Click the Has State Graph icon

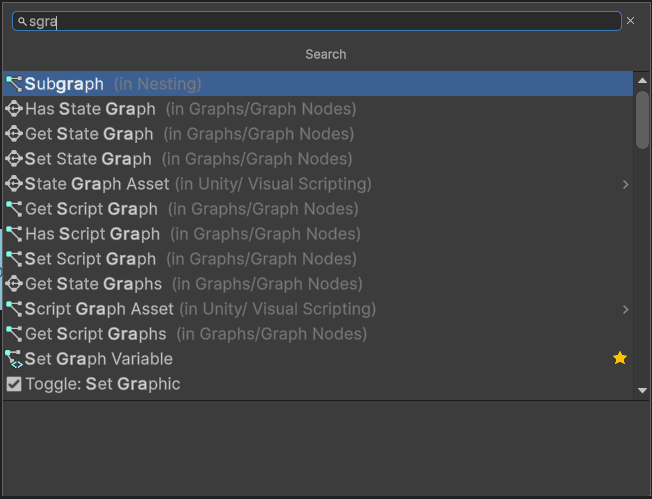coord(14,109)
